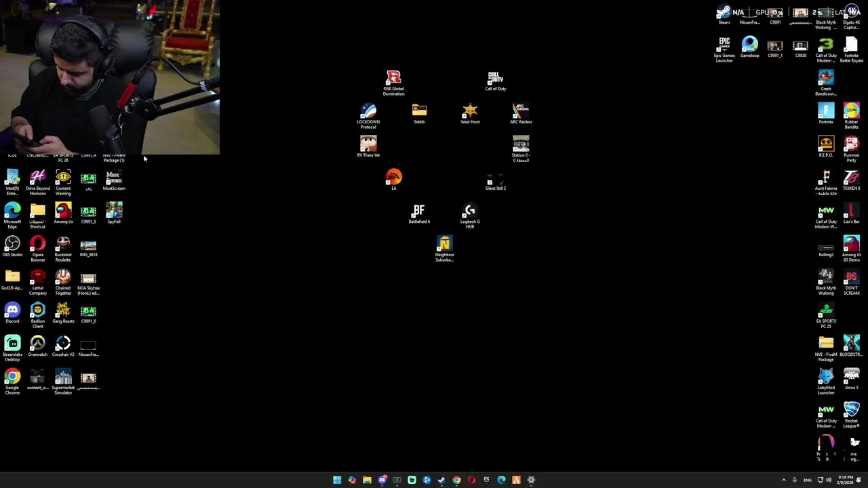
Task: Open RISK Global Domination desktop shortcut
Action: coord(393,83)
